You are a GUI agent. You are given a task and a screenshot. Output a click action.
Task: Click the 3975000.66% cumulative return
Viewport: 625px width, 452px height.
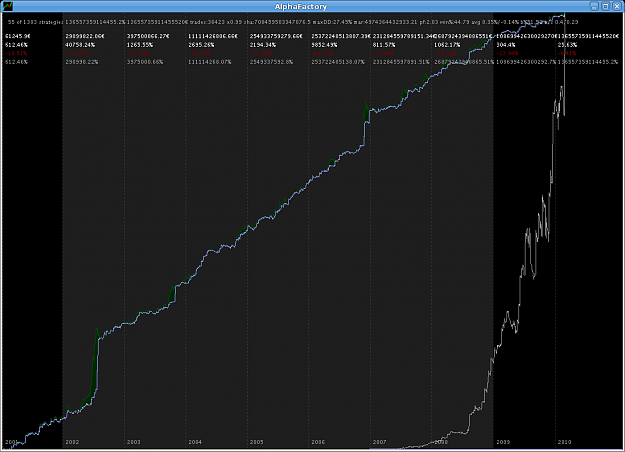click(x=145, y=62)
